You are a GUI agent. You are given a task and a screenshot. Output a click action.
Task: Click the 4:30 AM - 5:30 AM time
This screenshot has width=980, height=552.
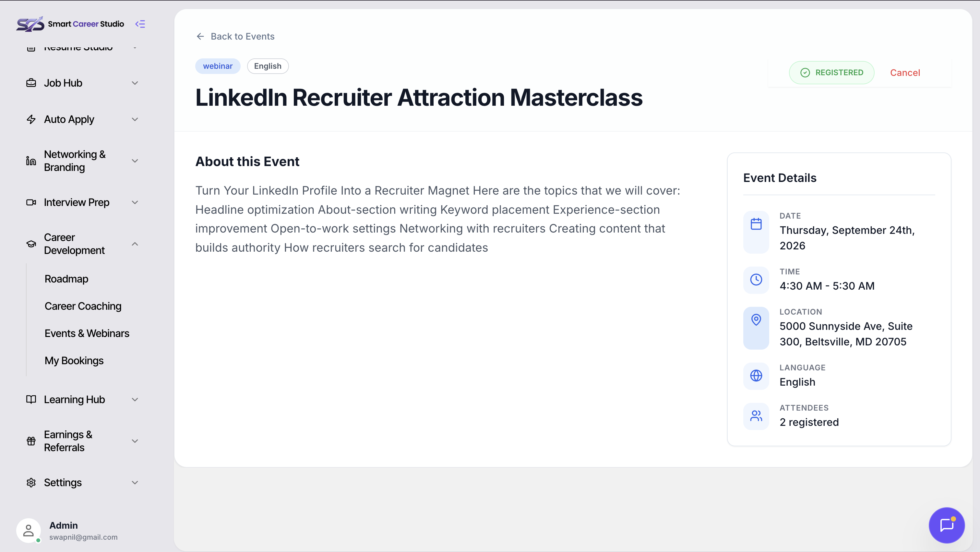pyautogui.click(x=827, y=286)
